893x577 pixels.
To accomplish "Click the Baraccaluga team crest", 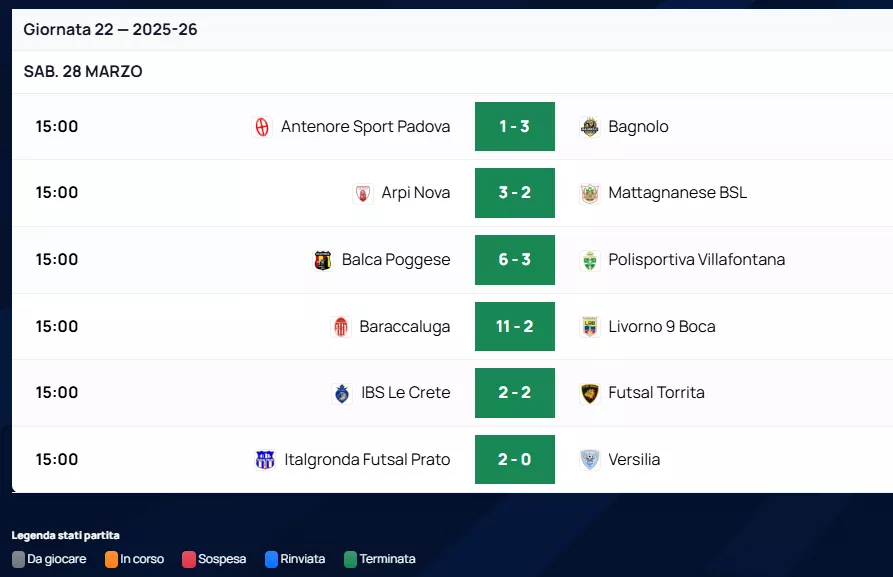I will [x=341, y=327].
